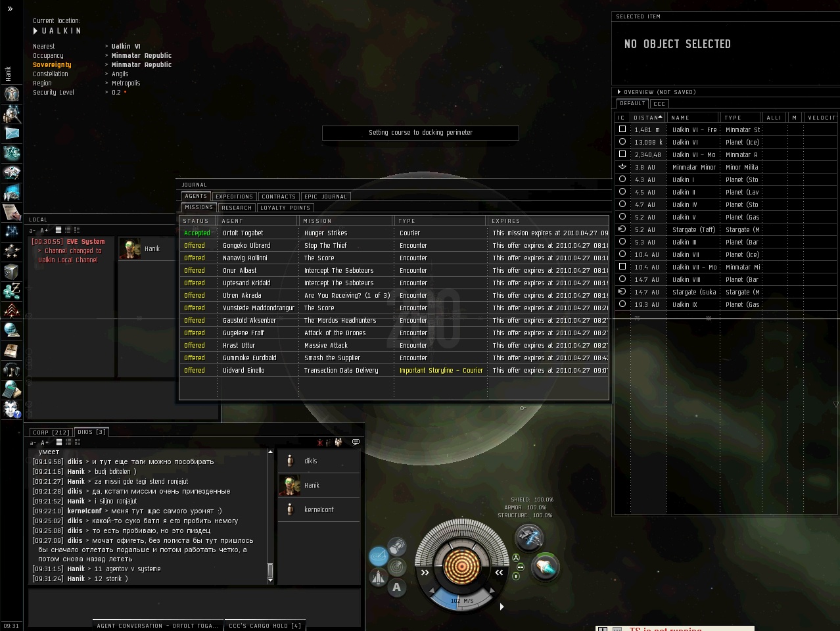Open chat channel settings speech-bubble icon
Screen dimensions: 840x631
[356, 442]
